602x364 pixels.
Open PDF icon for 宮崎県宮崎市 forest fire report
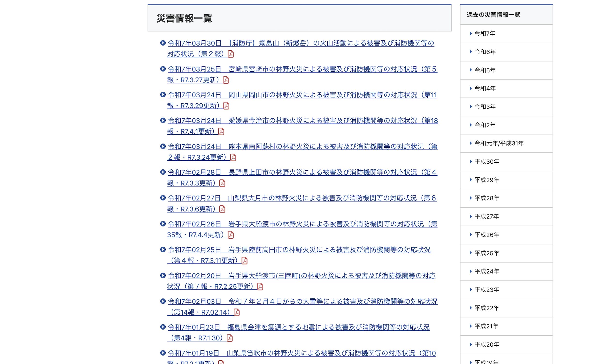tap(226, 80)
